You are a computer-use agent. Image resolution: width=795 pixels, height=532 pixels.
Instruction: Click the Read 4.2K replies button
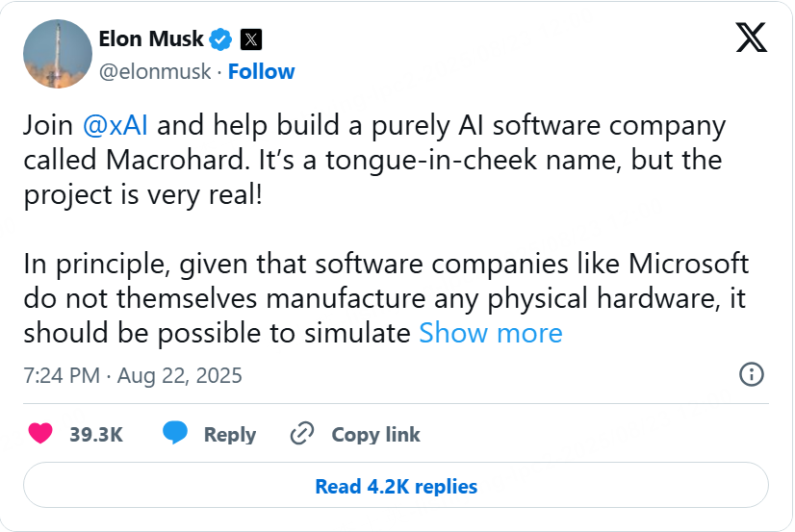click(396, 486)
